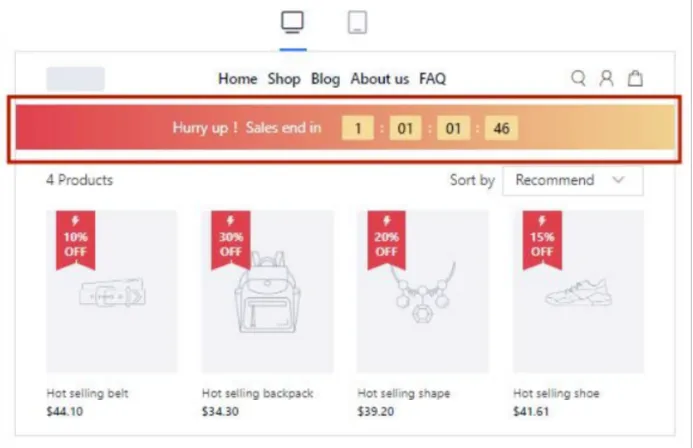Open the user account icon
This screenshot has height=448, width=693.
point(606,79)
